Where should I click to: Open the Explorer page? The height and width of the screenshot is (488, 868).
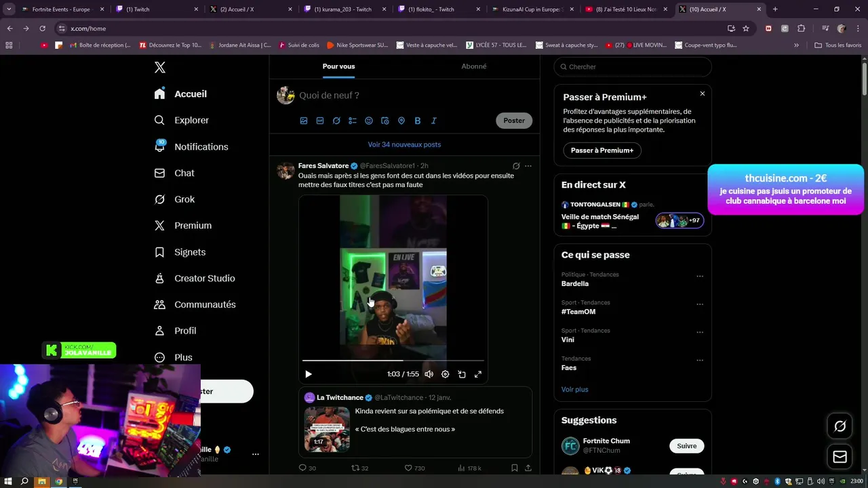point(182,120)
